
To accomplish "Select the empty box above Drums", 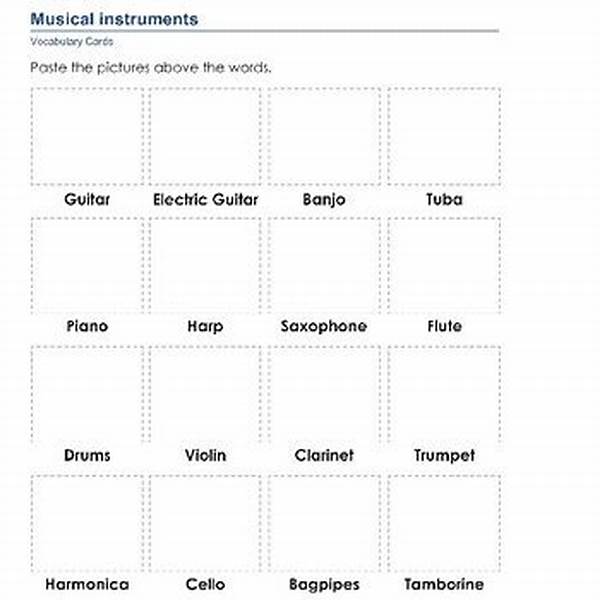I will tap(87, 393).
